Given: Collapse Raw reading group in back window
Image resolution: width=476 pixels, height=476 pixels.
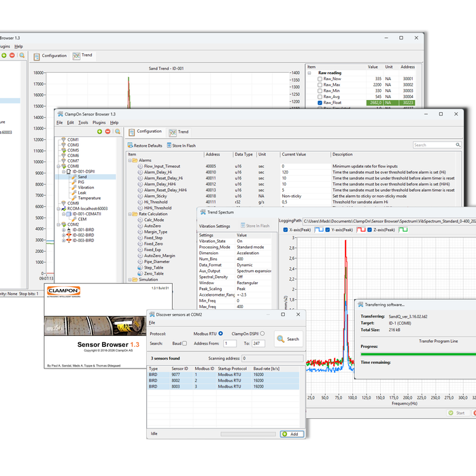Looking at the screenshot, I should click(x=309, y=73).
